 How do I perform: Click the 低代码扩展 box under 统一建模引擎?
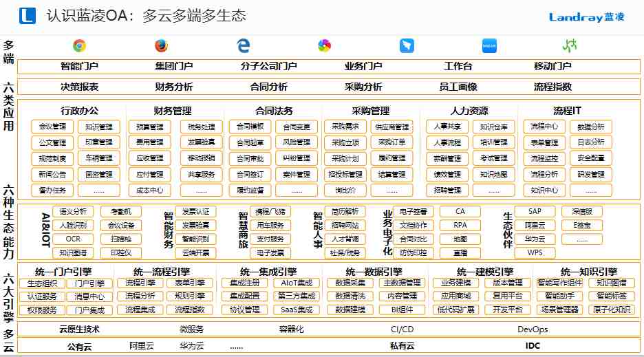tap(456, 310)
